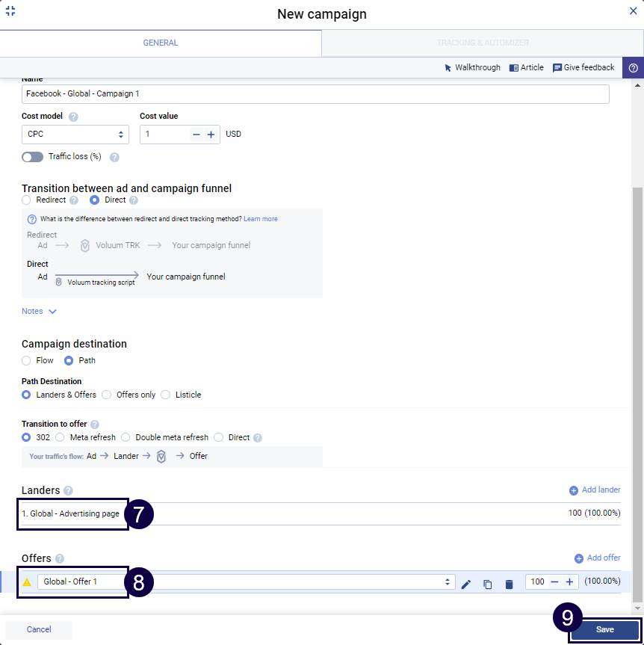Screen dimensions: 644x645
Task: Click the help icon next to Landers
Action: [x=68, y=490]
